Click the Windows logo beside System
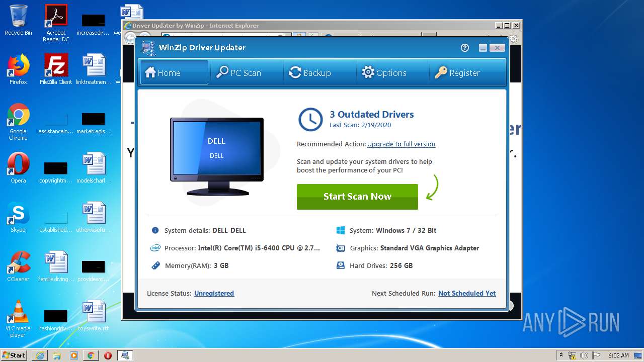The image size is (644, 362). click(341, 231)
